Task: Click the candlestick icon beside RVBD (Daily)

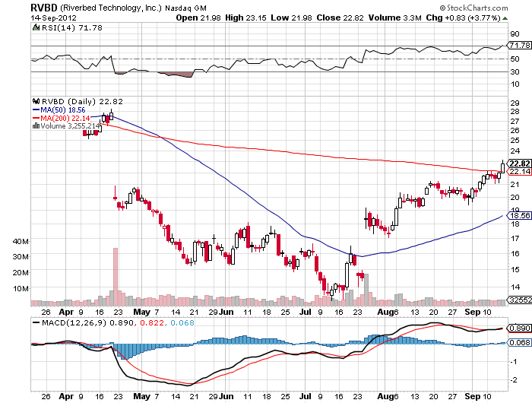Action: [36, 101]
